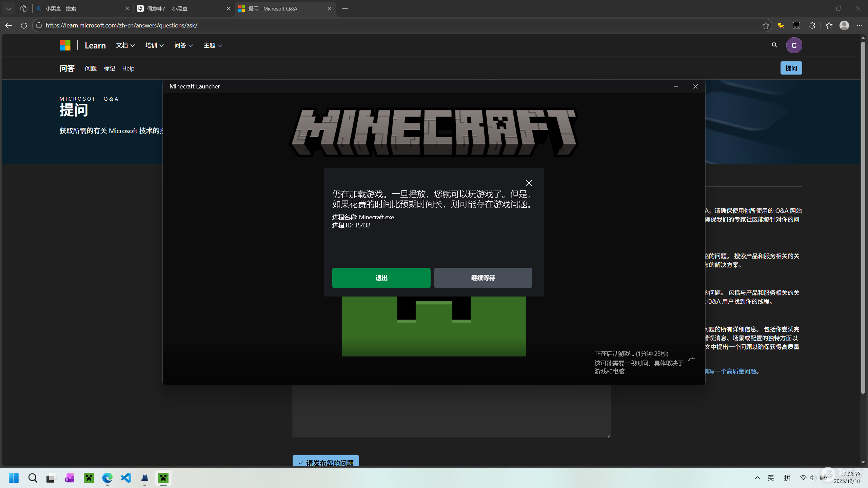Open the OneNote icon on the taskbar
Screen dimensions: 868x488
pyautogui.click(x=70, y=478)
